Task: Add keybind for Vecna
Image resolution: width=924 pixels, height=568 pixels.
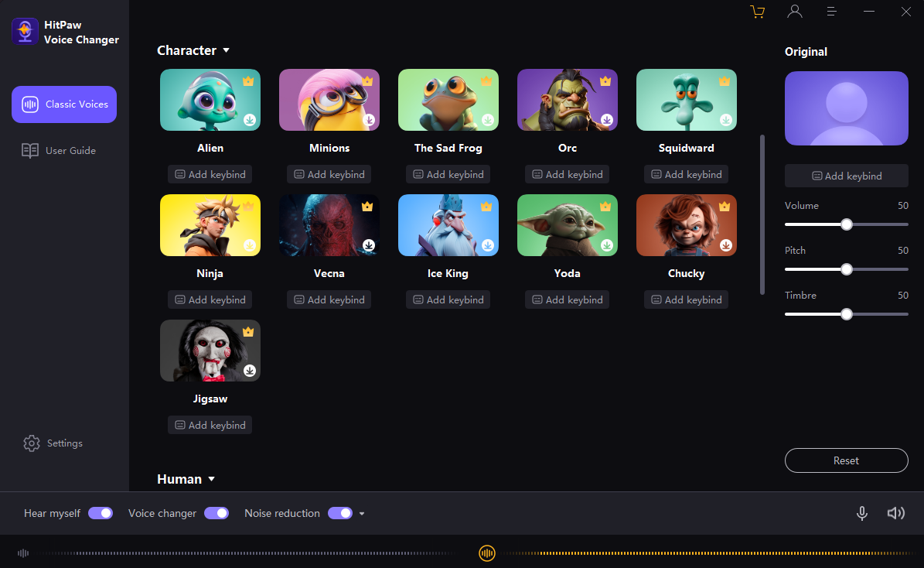Action: [329, 299]
